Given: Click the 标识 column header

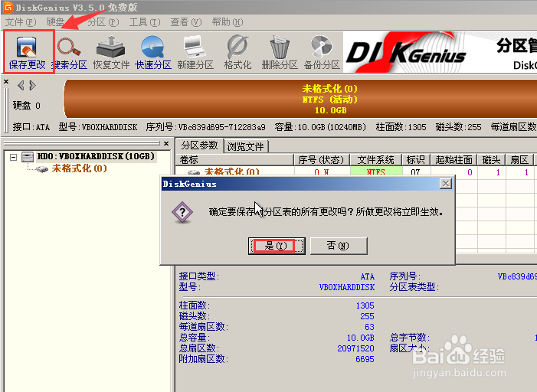Looking at the screenshot, I should click(416, 160).
